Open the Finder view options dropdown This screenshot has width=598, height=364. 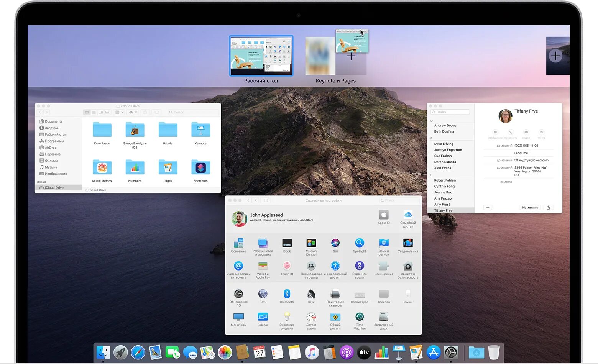pos(119,112)
